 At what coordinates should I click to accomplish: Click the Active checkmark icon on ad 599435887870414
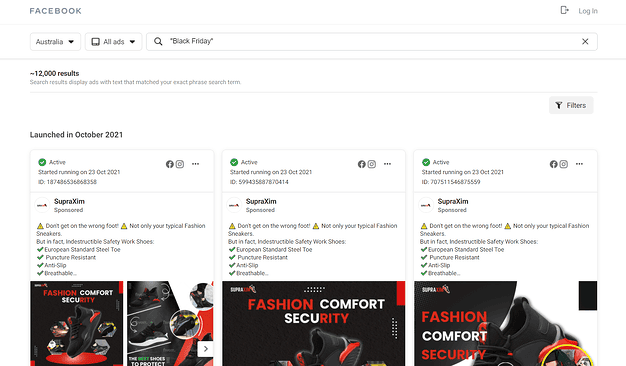click(234, 162)
